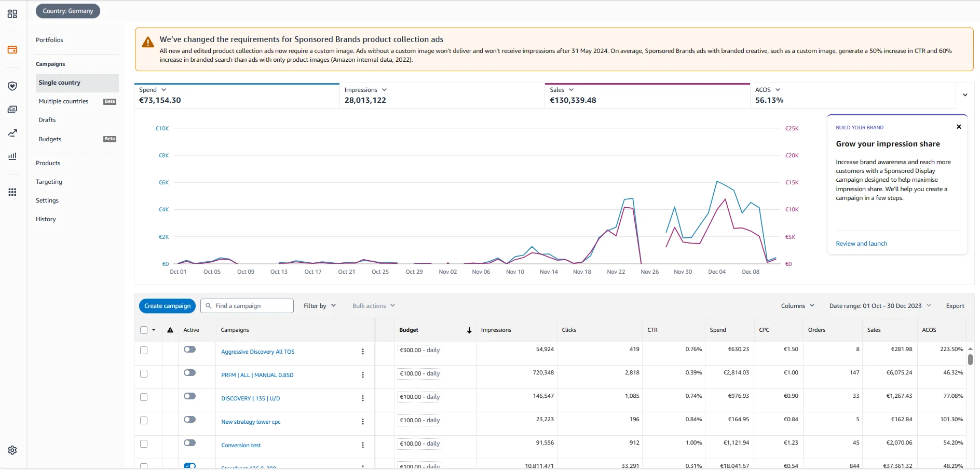Open the bar chart reports icon
The height and width of the screenshot is (470, 980).
pyautogui.click(x=12, y=156)
